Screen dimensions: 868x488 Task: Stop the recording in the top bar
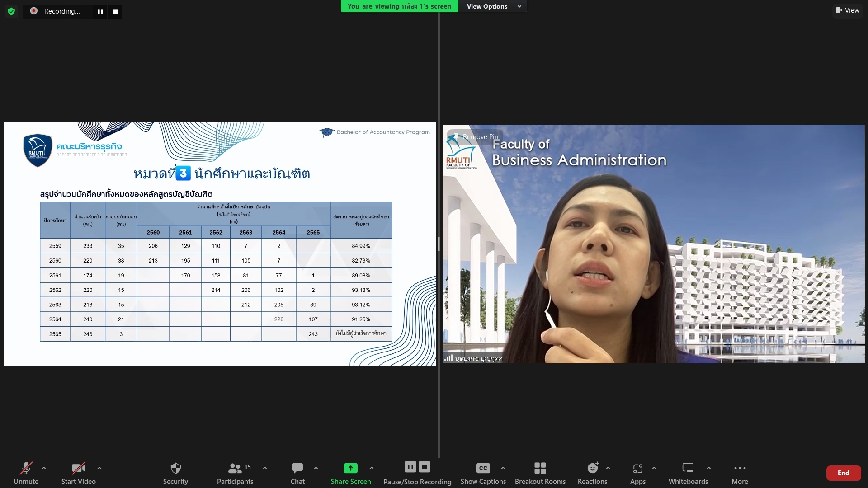pos(116,12)
